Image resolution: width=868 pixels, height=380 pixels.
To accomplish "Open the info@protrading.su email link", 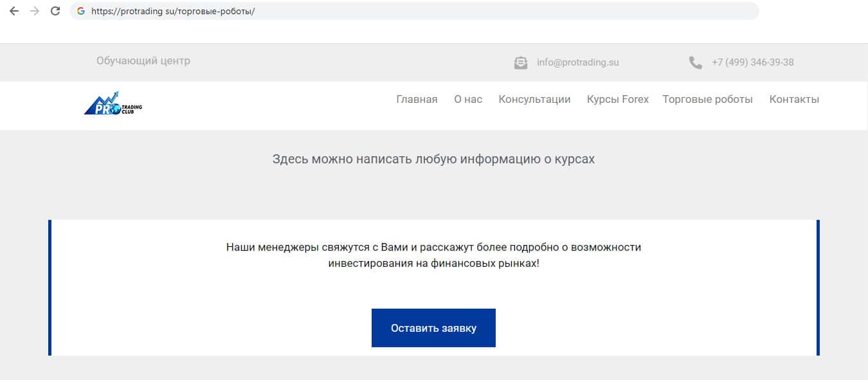I will coord(577,62).
